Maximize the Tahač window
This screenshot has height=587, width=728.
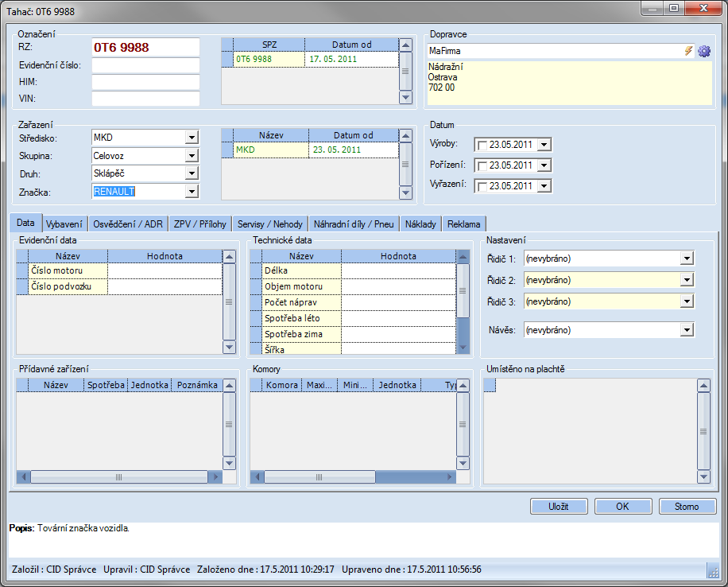click(674, 9)
